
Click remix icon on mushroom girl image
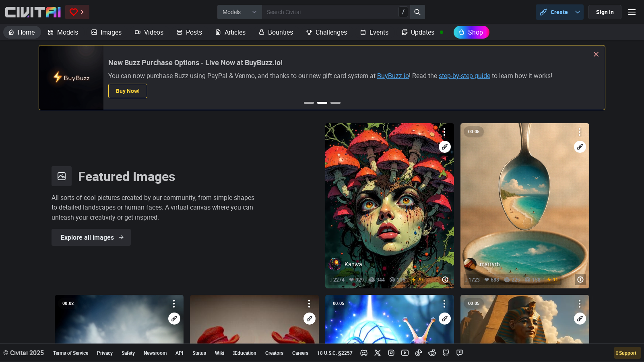click(x=444, y=147)
